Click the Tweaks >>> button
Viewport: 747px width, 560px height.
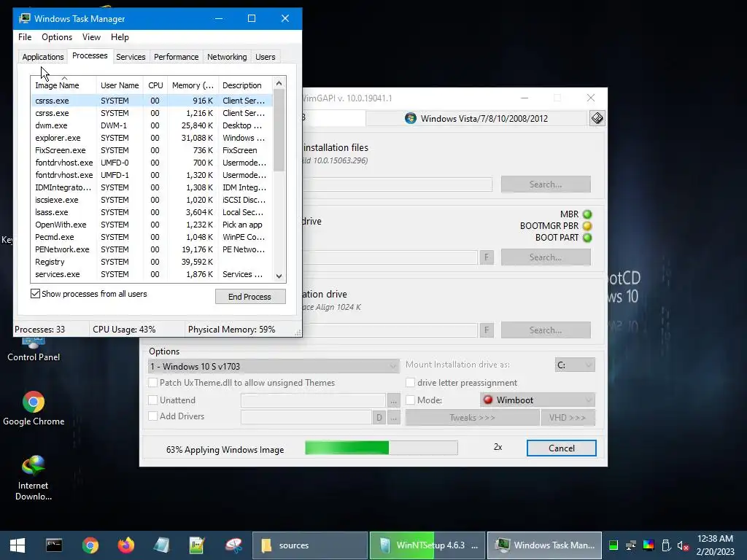coord(472,418)
